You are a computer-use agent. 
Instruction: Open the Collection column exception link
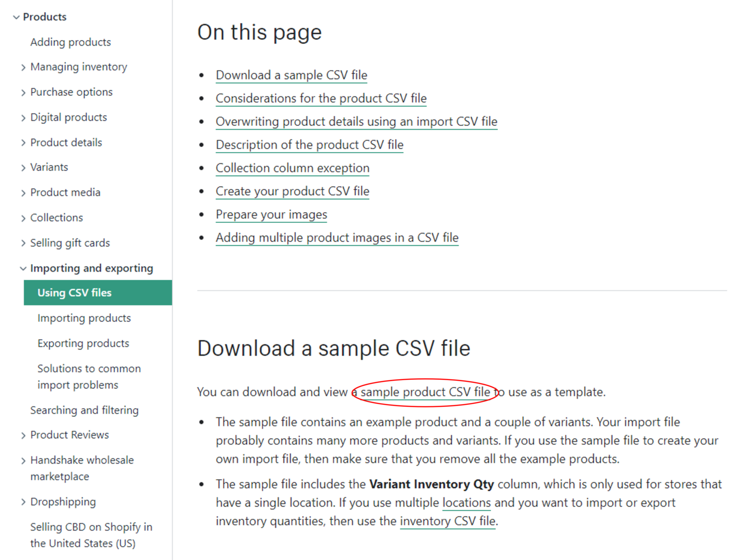coord(292,168)
